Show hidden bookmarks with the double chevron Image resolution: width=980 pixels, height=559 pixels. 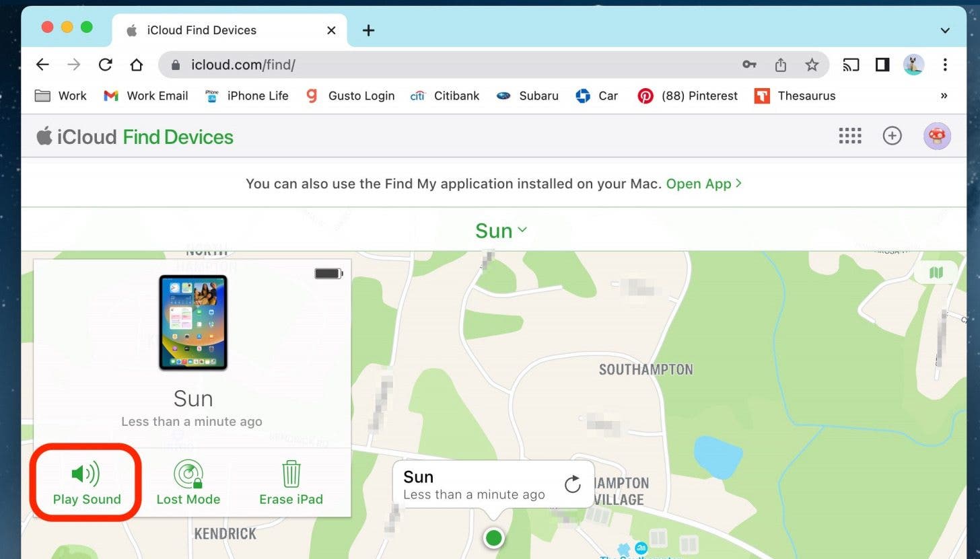pos(944,96)
